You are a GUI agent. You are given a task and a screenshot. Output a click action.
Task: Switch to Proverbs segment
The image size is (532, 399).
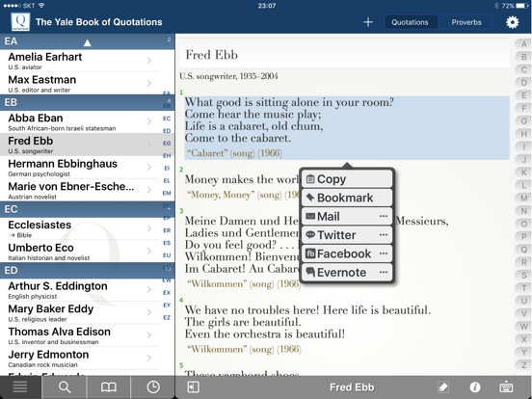point(466,22)
